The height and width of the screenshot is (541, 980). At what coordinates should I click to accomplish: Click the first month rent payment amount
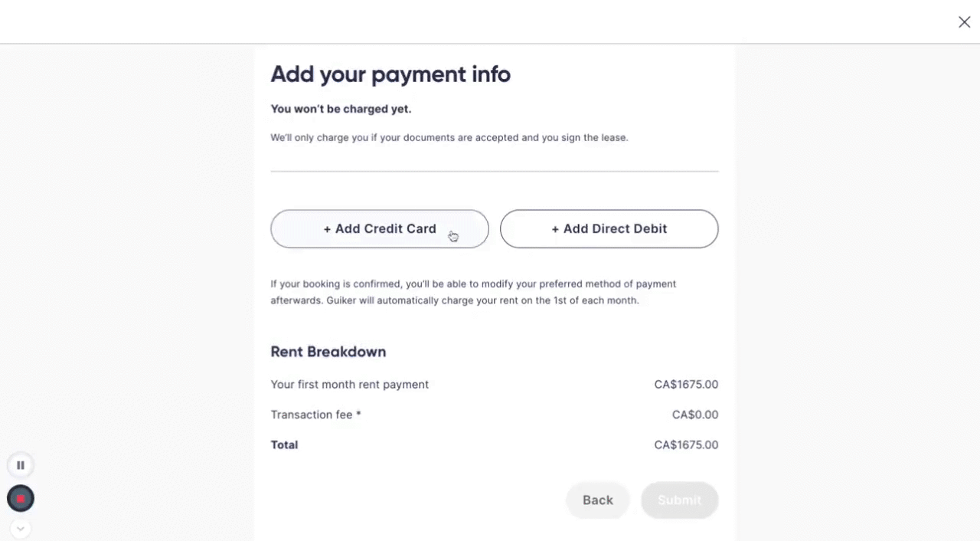685,385
